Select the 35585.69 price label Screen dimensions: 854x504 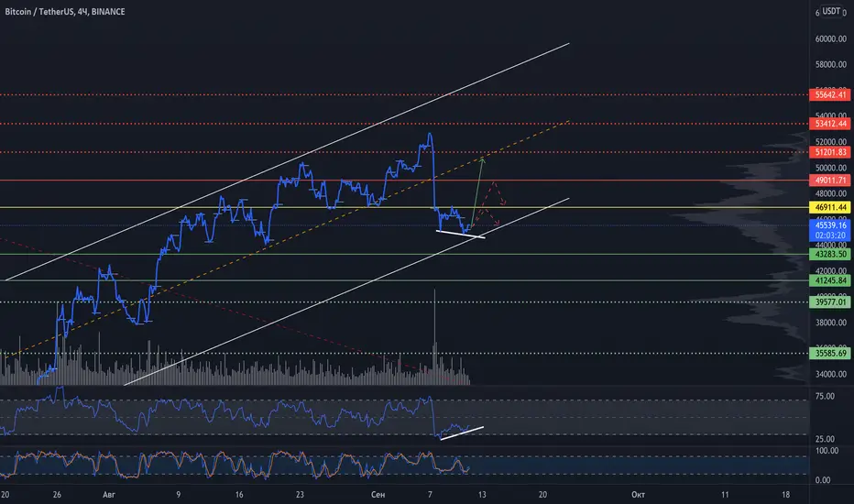click(x=830, y=353)
